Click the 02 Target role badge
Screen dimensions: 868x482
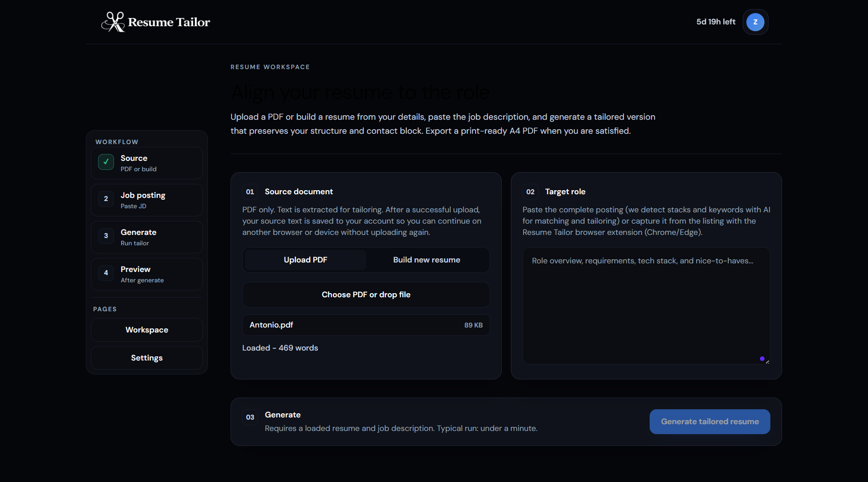[530, 192]
